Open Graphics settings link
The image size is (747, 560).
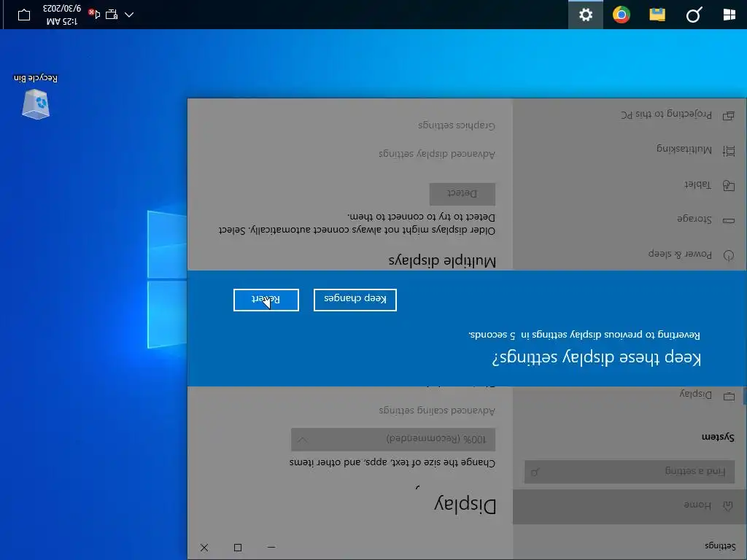[x=457, y=125]
